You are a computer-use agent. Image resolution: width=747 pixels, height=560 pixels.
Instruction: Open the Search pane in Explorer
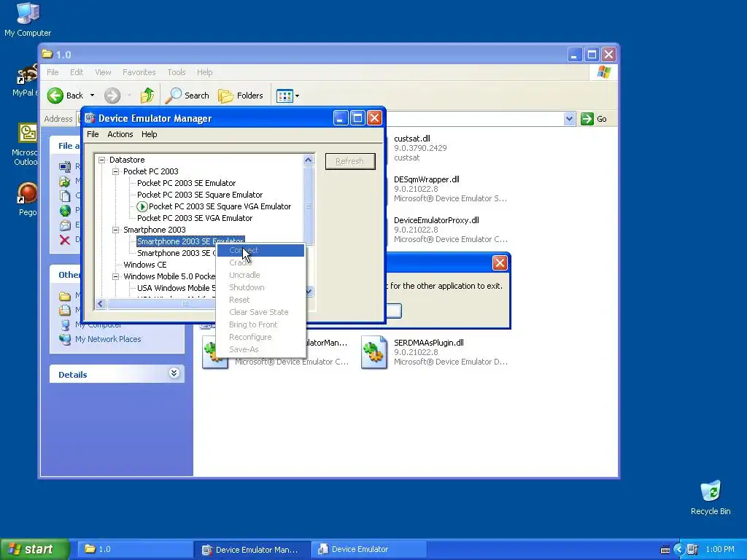click(187, 96)
